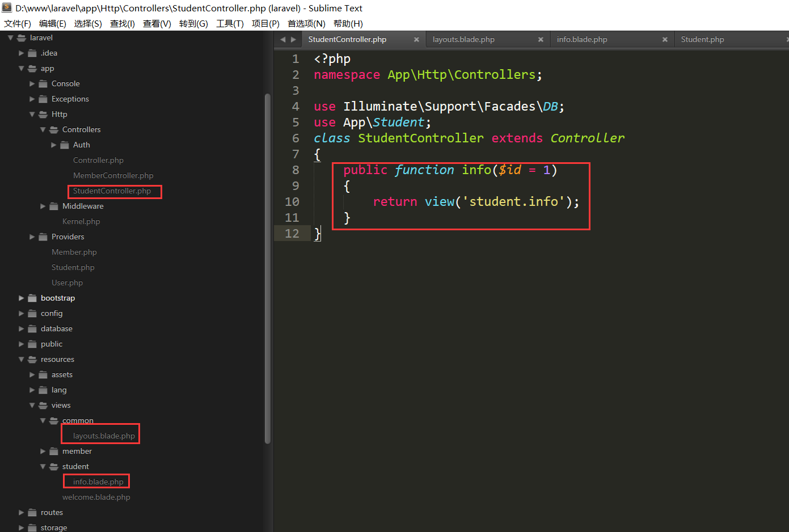This screenshot has height=532, width=789.
Task: Click the Controllers folder icon
Action: [54, 129]
